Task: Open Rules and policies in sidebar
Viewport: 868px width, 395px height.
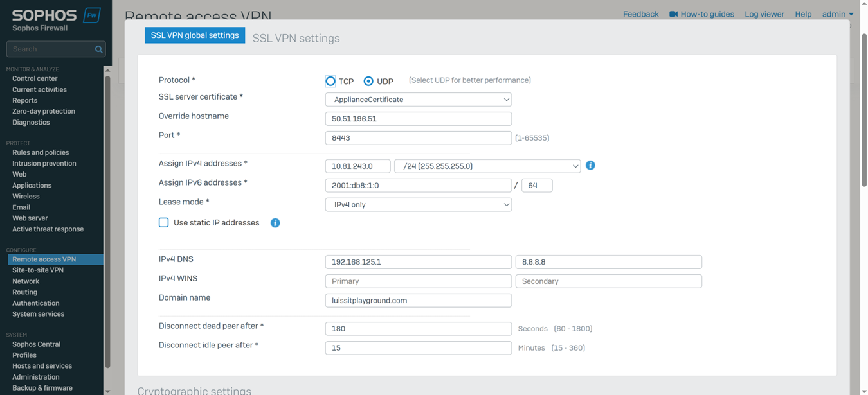Action: (x=41, y=153)
